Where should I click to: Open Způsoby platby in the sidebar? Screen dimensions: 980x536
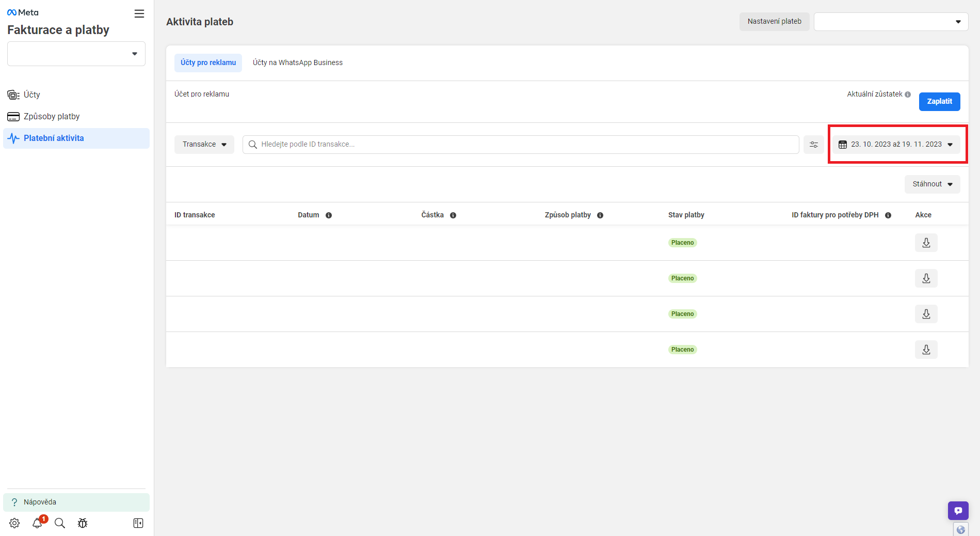click(76, 116)
